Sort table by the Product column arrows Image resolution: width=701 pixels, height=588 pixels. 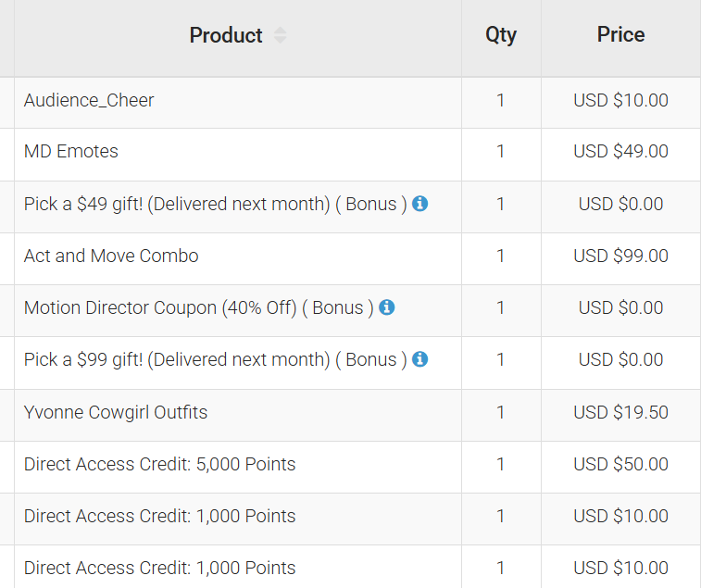[x=281, y=36]
